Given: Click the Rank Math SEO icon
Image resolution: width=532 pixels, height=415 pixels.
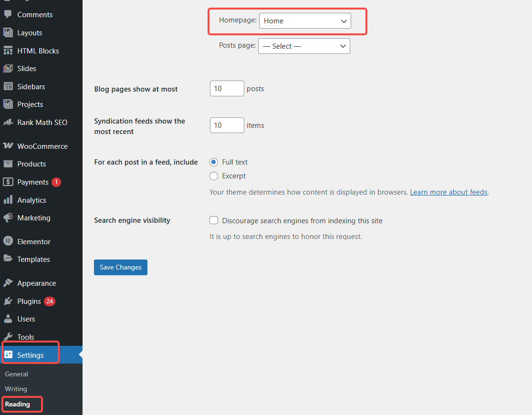Looking at the screenshot, I should point(8,122).
